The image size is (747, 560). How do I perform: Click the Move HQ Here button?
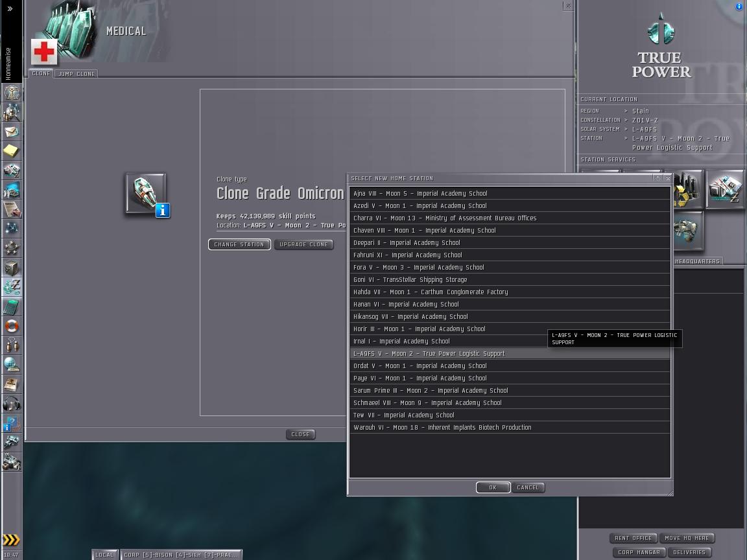[687, 538]
